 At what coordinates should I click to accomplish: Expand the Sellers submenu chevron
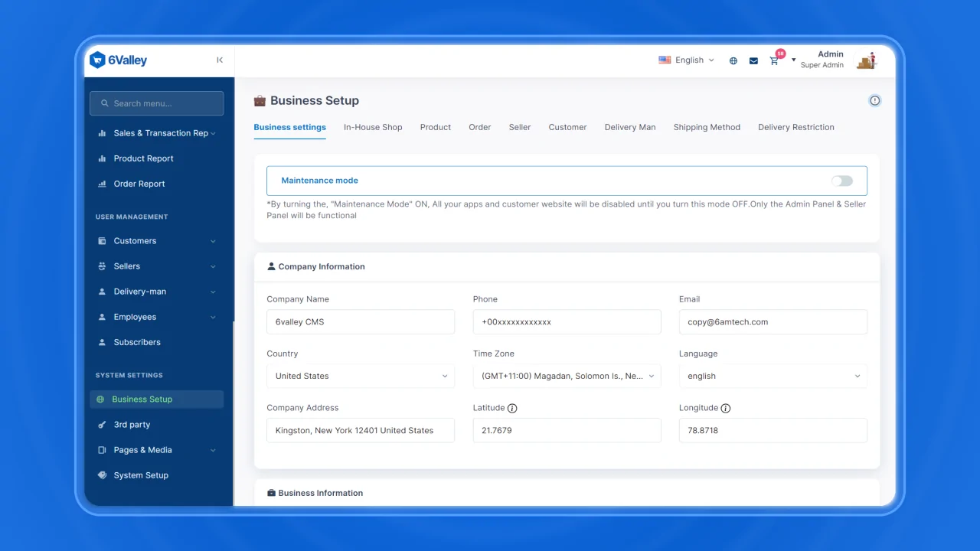[213, 266]
